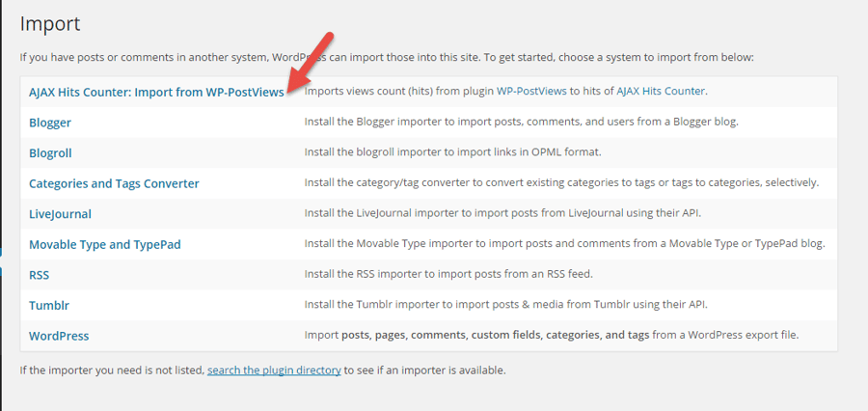
Task: Click the RSS feed importer description text
Action: [448, 274]
